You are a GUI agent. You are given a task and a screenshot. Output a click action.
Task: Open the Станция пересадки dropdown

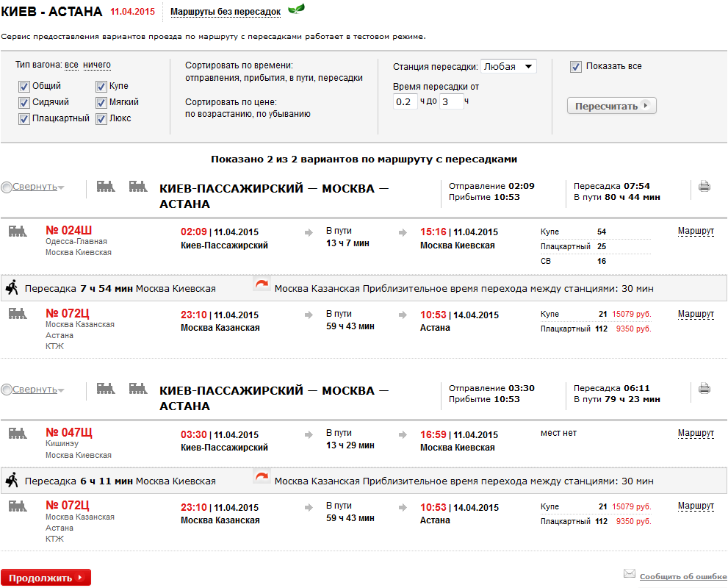[508, 67]
